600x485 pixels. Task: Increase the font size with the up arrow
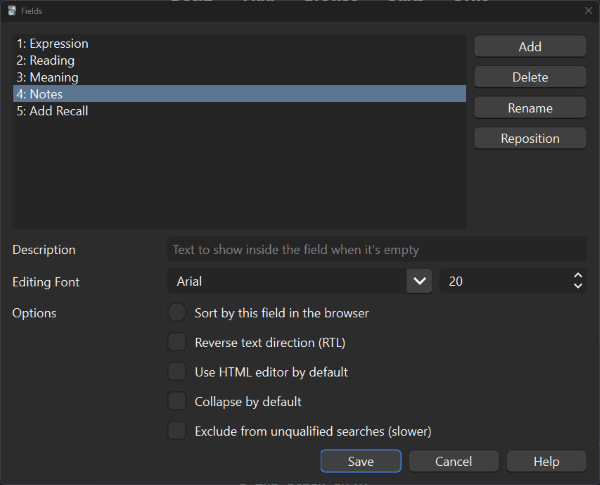[x=578, y=276]
